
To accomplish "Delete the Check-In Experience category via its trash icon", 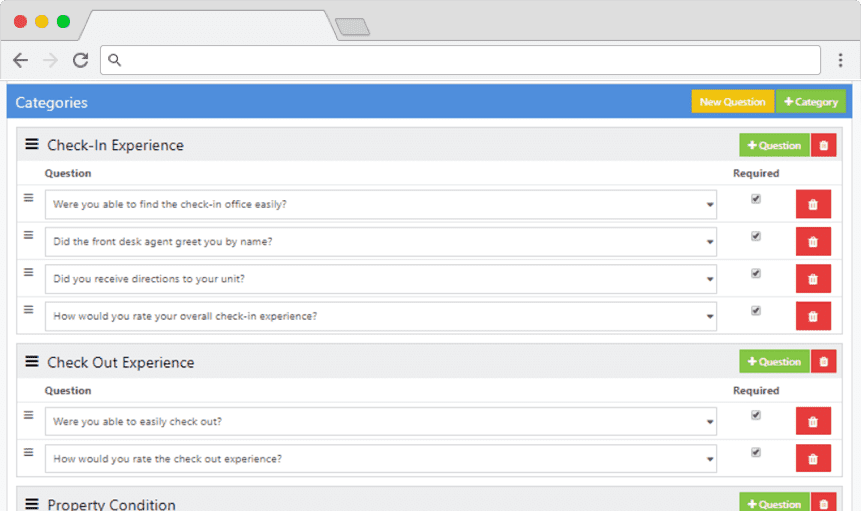I will 823,145.
